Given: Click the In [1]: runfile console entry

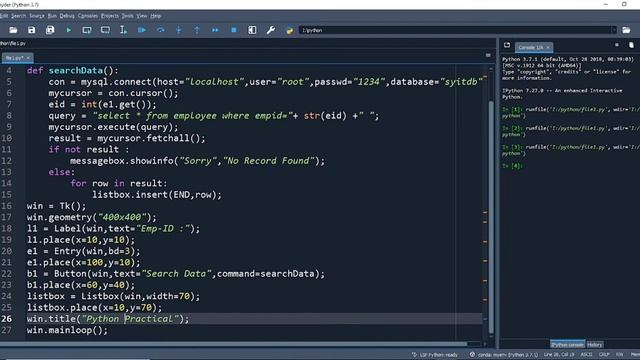Looking at the screenshot, I should click(x=570, y=112).
